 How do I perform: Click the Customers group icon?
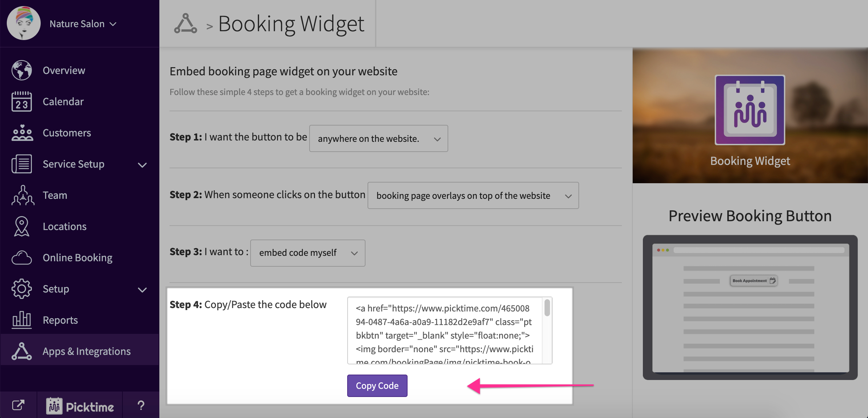pos(22,133)
